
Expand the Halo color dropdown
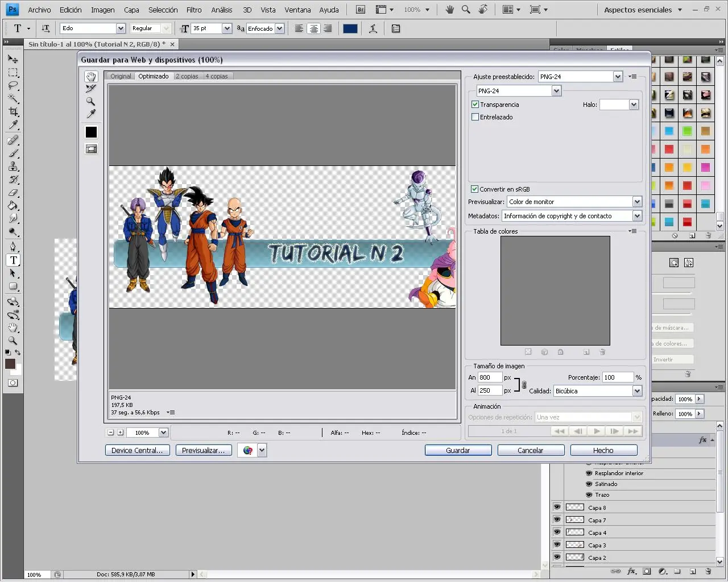634,105
